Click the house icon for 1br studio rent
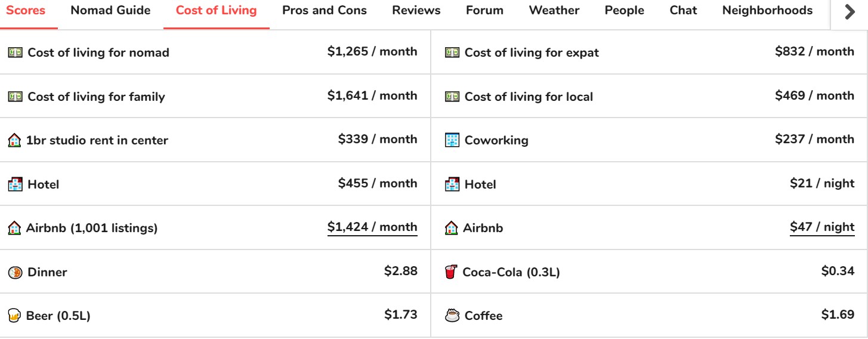This screenshot has width=868, height=339. click(14, 141)
